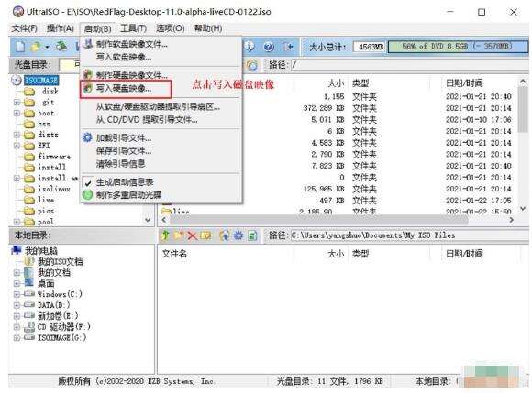Expand the ISOIMAGE(G:) drive node
Screen dimensions: 532x393
[17, 338]
